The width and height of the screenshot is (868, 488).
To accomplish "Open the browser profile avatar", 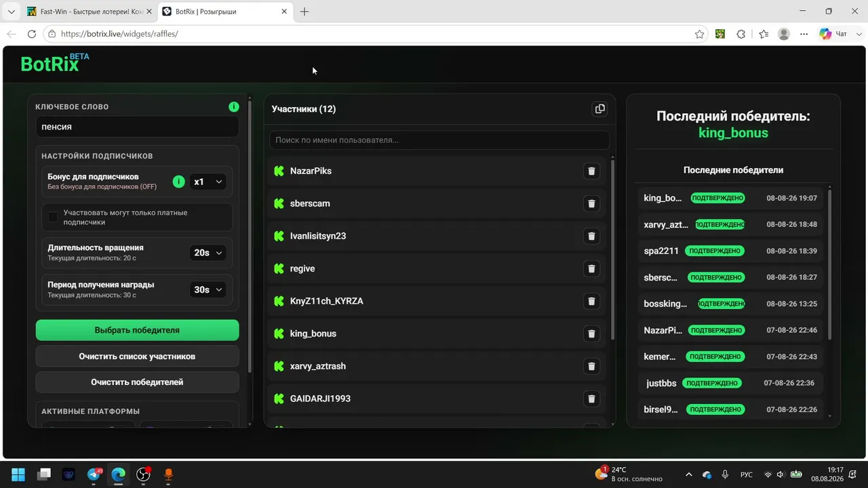I will click(x=784, y=34).
